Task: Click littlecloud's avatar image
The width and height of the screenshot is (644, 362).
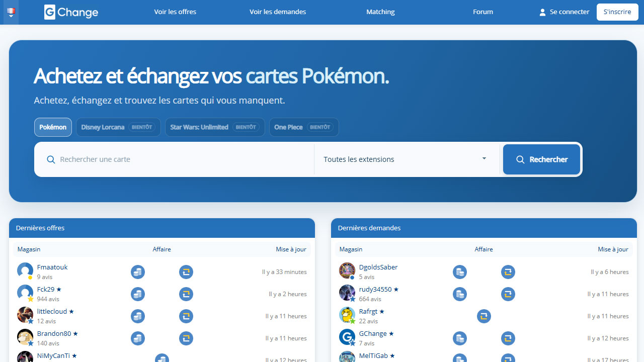Action: (25, 314)
